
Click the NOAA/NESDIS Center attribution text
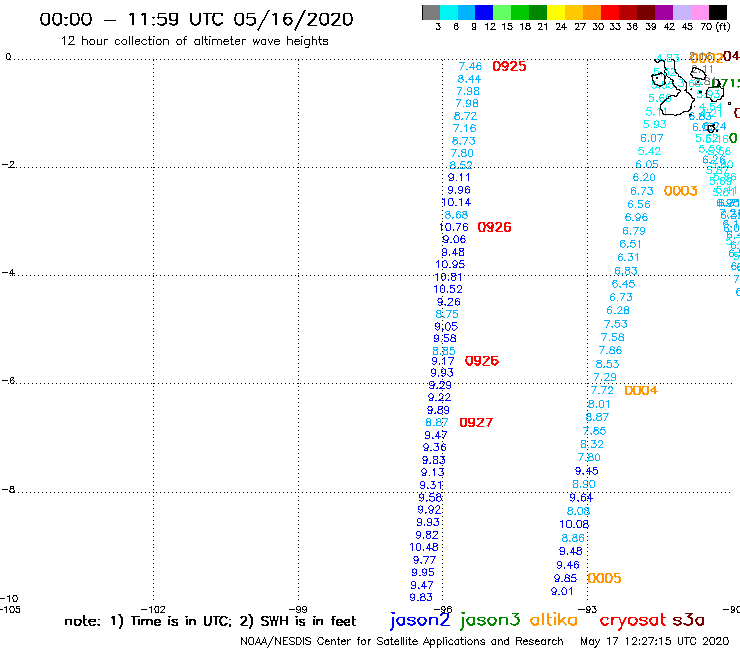[x=402, y=642]
